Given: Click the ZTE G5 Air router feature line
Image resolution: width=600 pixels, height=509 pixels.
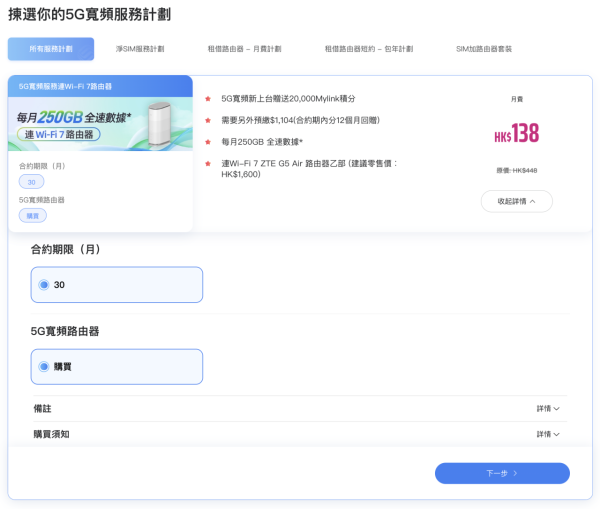Looking at the screenshot, I should click(x=309, y=169).
